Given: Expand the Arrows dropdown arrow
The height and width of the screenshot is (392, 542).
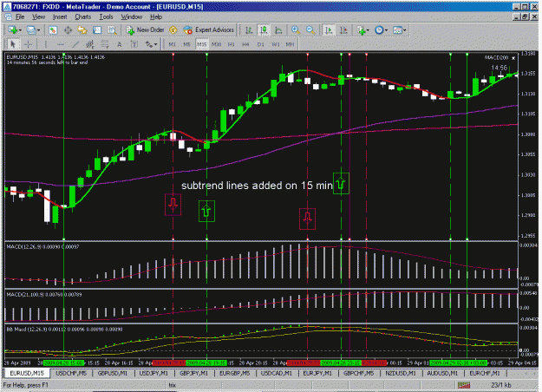Looking at the screenshot, I should tap(156, 44).
